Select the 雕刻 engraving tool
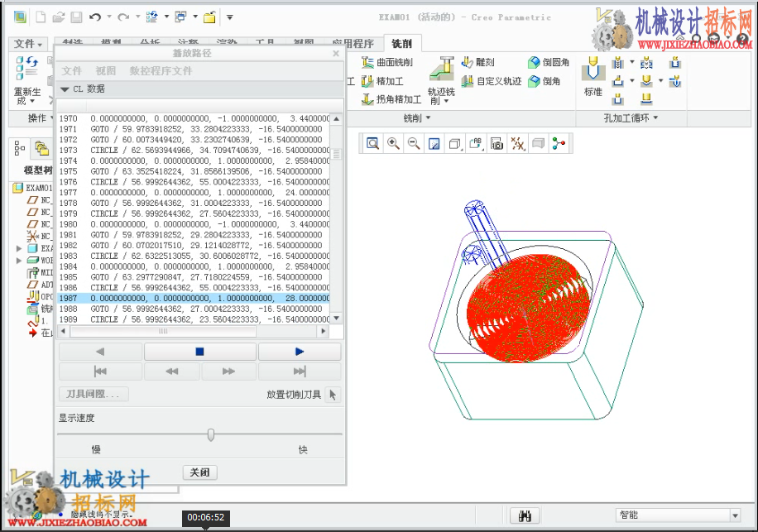Image resolution: width=758 pixels, height=532 pixels. pyautogui.click(x=477, y=62)
